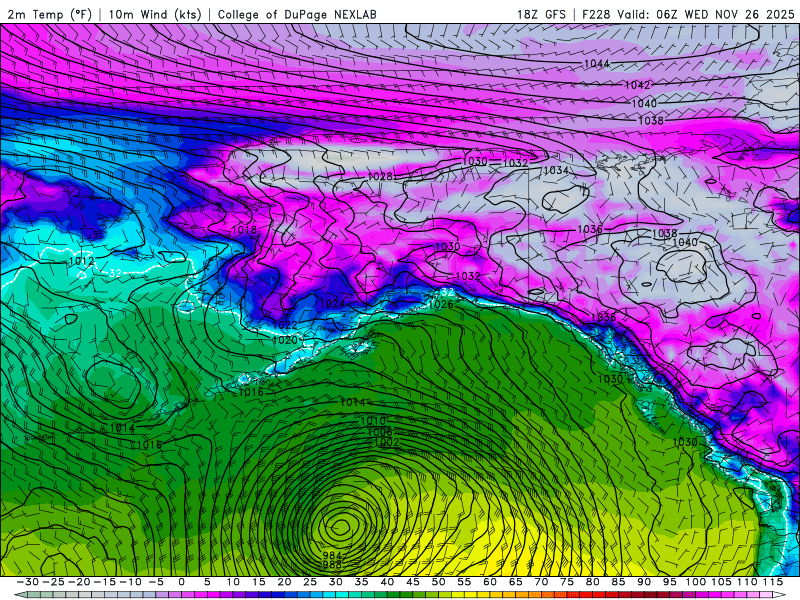Click the 1024 isobar label
Image resolution: width=800 pixels, height=600 pixels.
click(332, 304)
